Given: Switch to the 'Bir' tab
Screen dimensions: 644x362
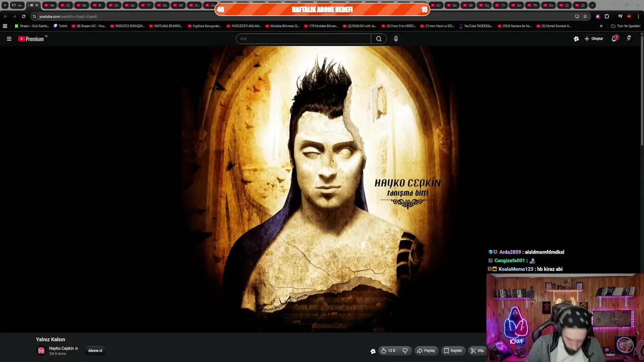Looking at the screenshot, I should [98, 5].
